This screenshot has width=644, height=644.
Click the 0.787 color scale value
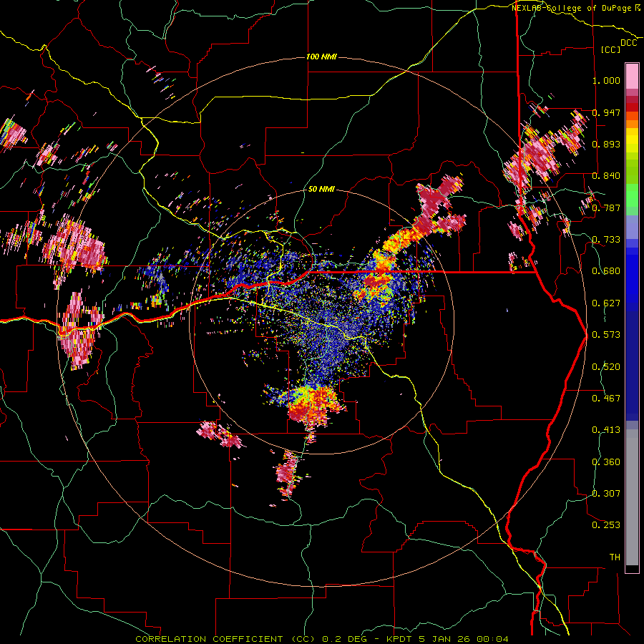[606, 208]
